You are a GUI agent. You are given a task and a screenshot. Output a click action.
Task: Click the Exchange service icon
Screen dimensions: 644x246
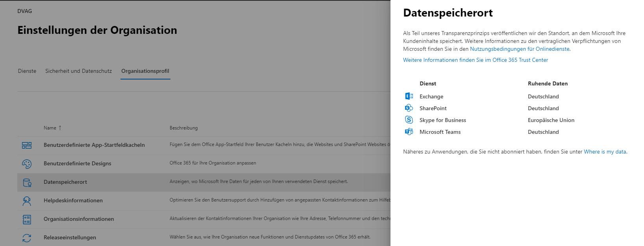coord(409,96)
